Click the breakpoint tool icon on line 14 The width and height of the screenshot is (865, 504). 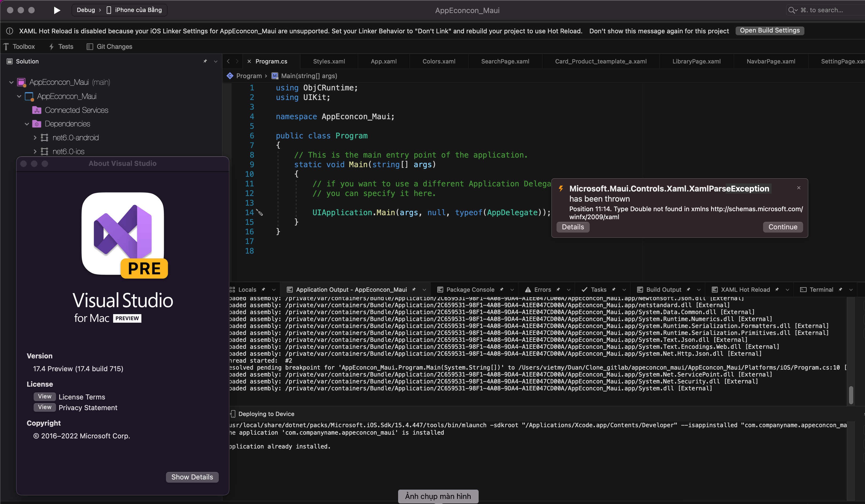tap(260, 213)
